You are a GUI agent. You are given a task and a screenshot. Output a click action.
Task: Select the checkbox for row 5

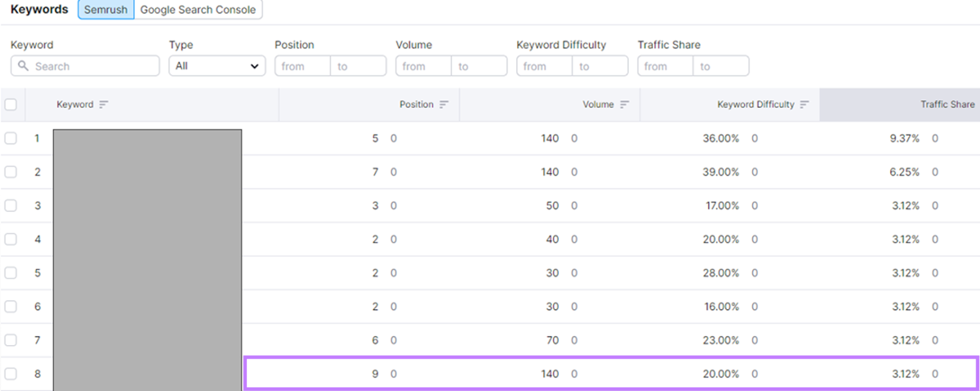11,273
